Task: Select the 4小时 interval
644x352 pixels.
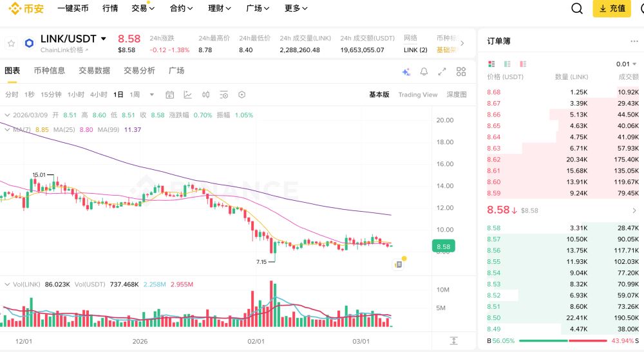Action: [99, 95]
